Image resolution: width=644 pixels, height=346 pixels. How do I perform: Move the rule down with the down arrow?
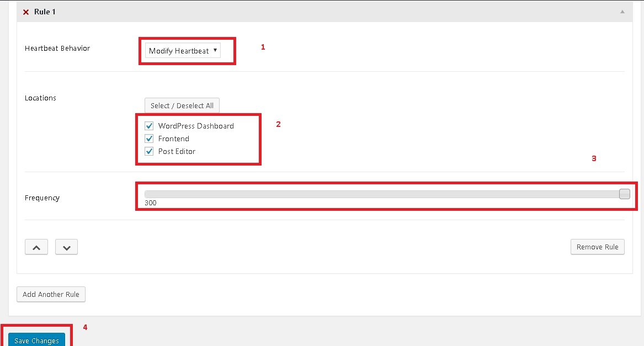[66, 247]
